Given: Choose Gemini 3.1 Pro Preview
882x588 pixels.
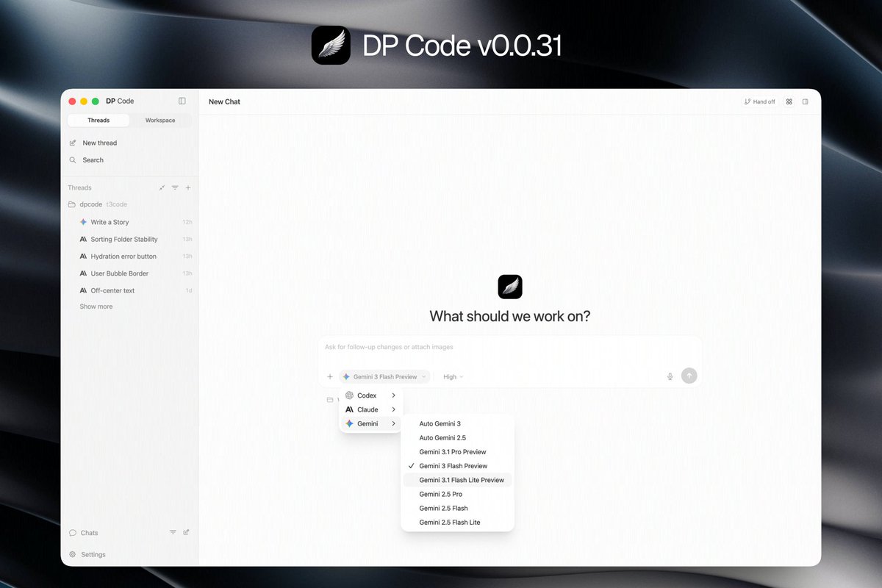Looking at the screenshot, I should coord(457,452).
